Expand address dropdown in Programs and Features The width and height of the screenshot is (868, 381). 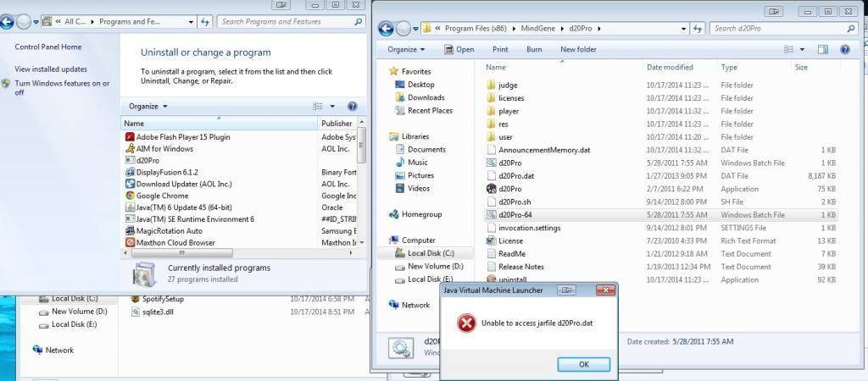pyautogui.click(x=191, y=22)
